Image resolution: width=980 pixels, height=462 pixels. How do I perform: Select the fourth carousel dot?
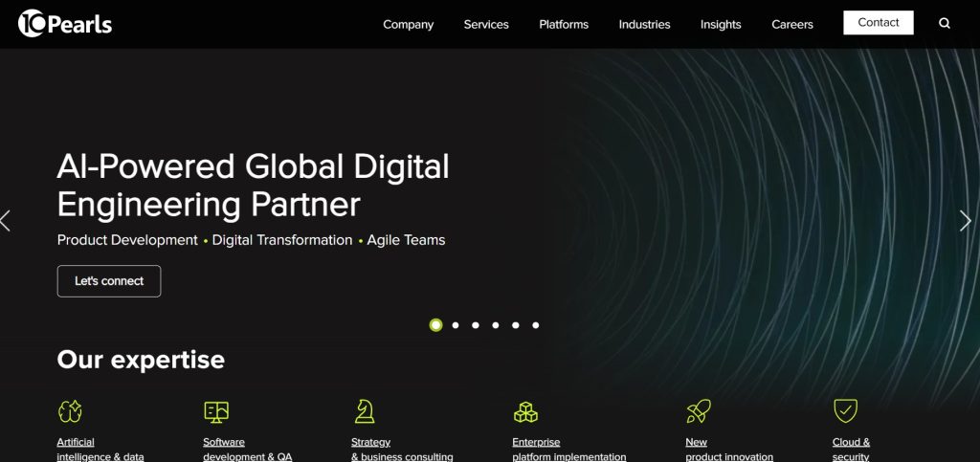point(496,325)
